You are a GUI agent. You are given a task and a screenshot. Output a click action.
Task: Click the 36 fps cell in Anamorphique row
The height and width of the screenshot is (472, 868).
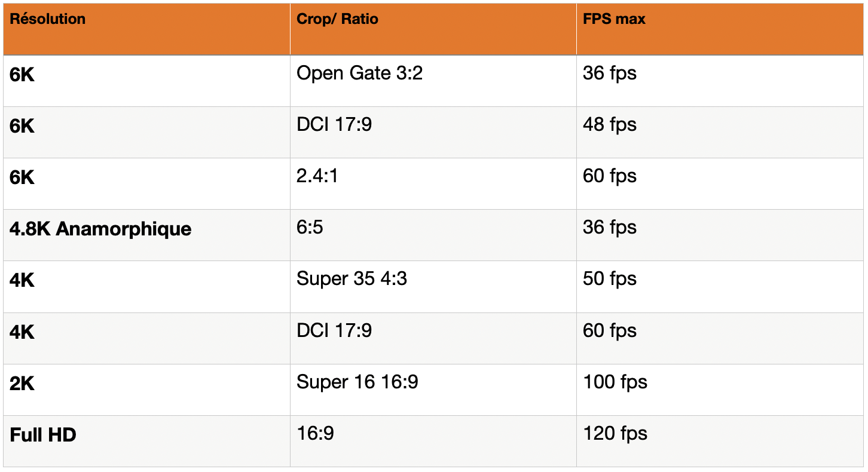pos(609,228)
